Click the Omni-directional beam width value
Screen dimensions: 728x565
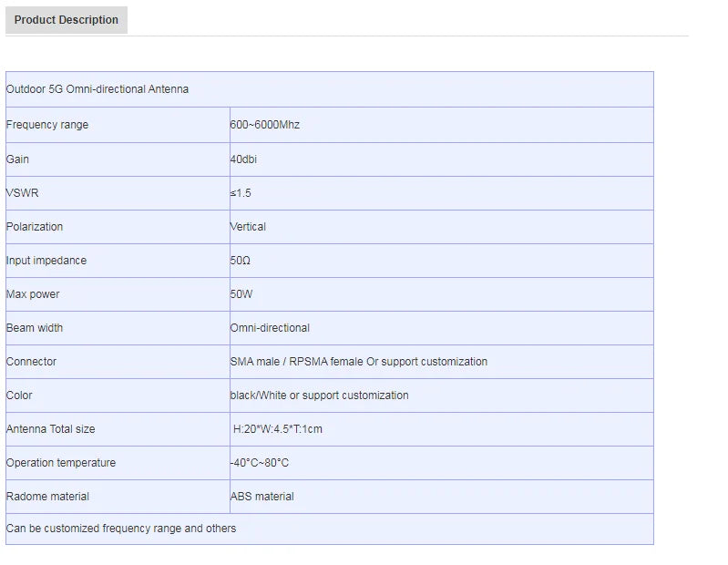(x=270, y=328)
